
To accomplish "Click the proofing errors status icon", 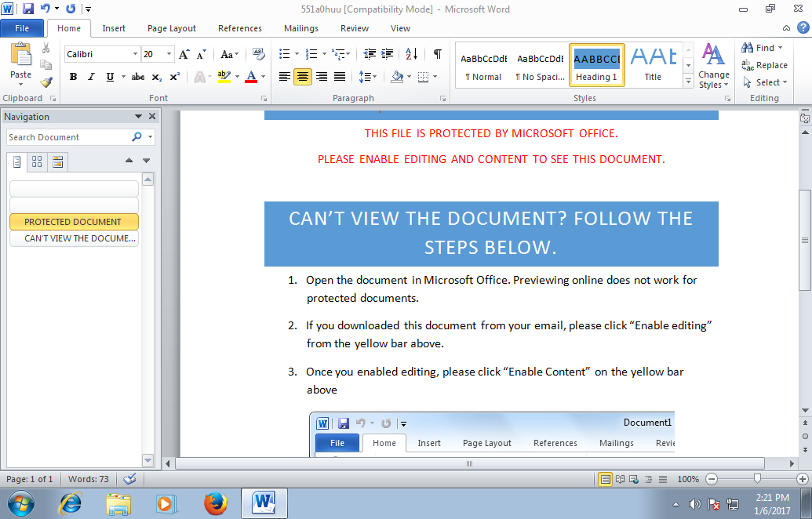I will (129, 479).
